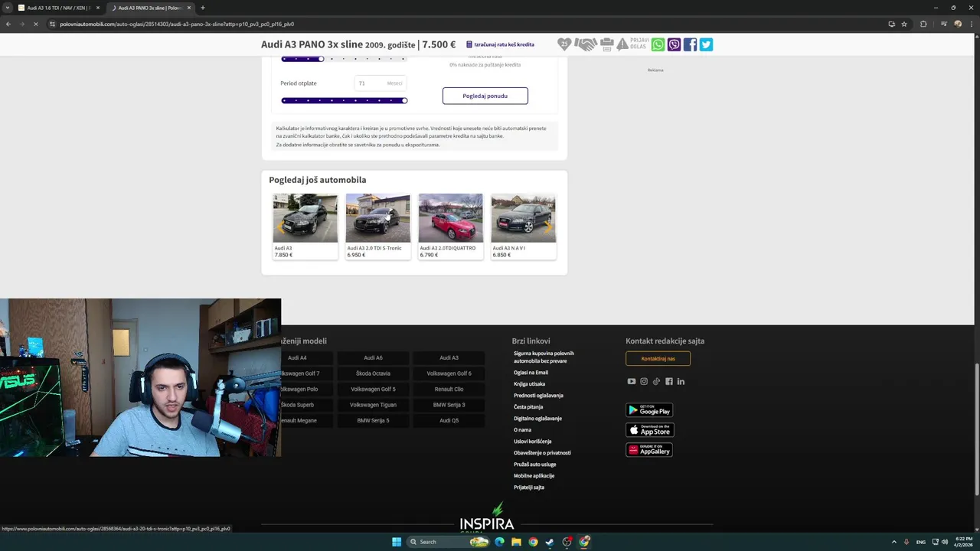This screenshot has height=551, width=980.
Task: Click Obaveštenje o privatnosti link
Action: click(x=542, y=453)
